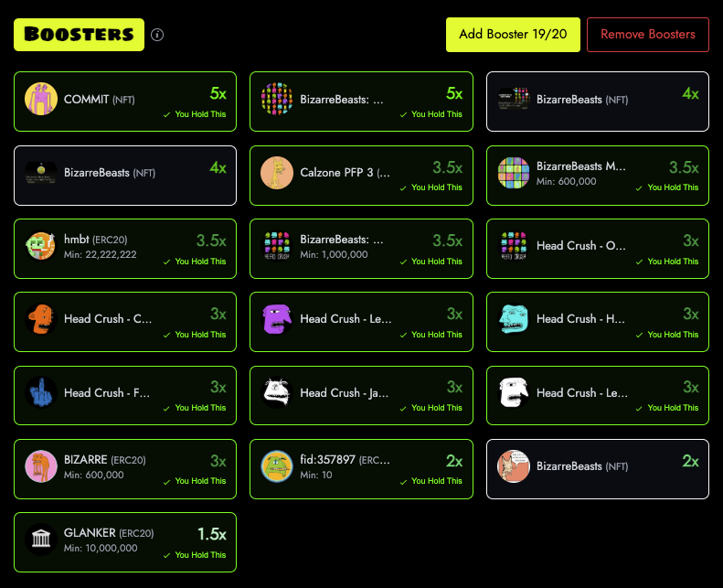Click the cyan Head Crush - H... avatar
The image size is (723, 588).
(x=513, y=319)
